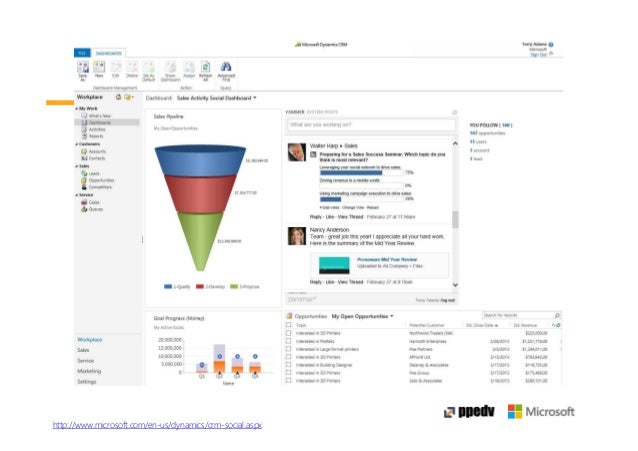Sort by the Est. Close Date column

click(x=482, y=325)
